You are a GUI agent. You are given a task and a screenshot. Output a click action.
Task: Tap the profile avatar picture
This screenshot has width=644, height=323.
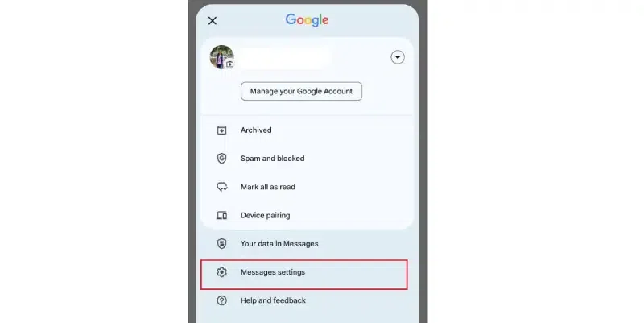tap(222, 57)
